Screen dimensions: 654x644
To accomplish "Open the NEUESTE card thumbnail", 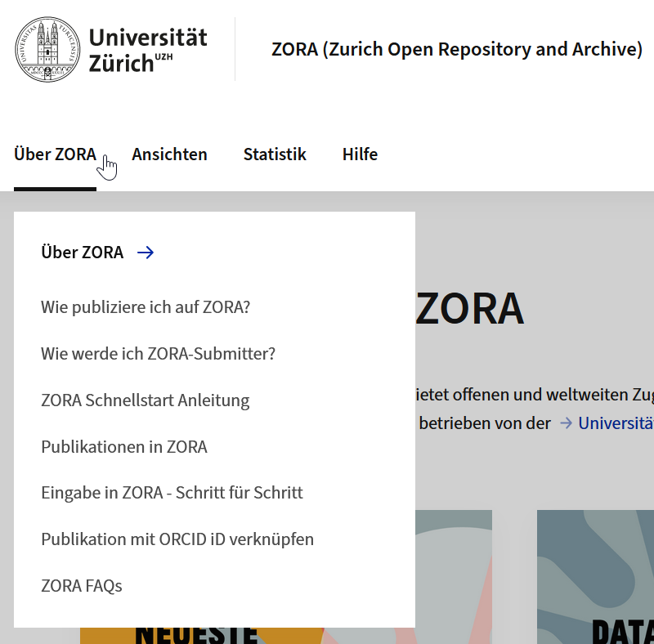I will (x=454, y=577).
